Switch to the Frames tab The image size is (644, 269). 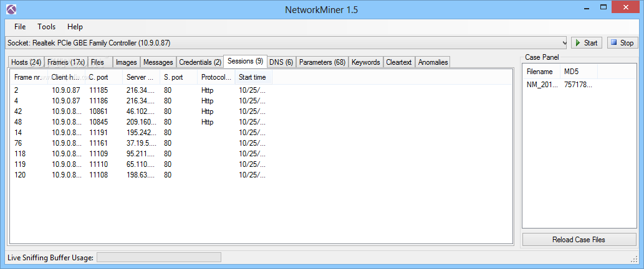[x=65, y=62]
